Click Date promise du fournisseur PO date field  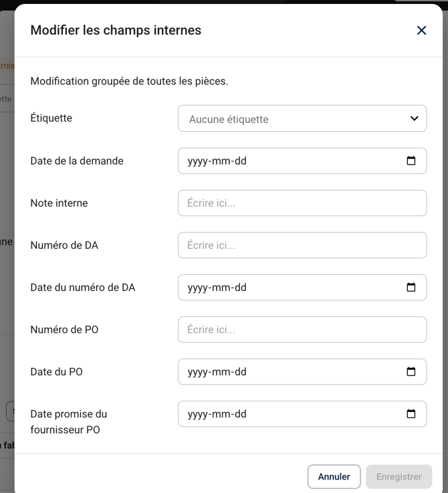coord(288,413)
